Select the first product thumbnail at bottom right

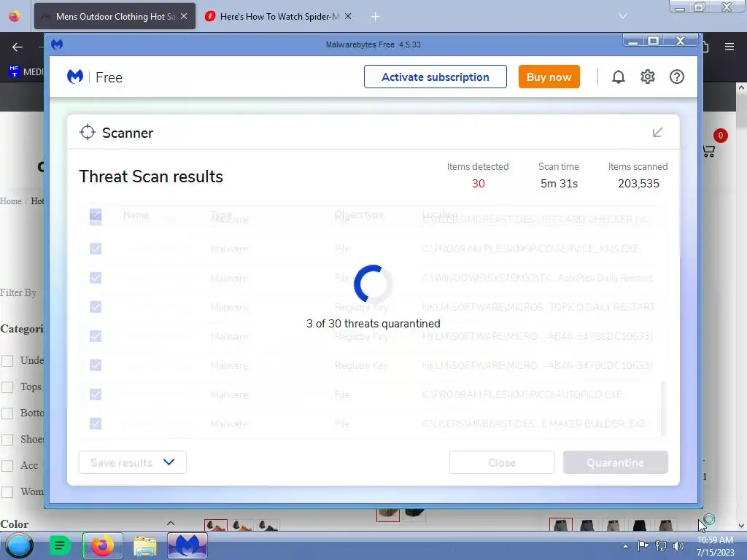561,525
